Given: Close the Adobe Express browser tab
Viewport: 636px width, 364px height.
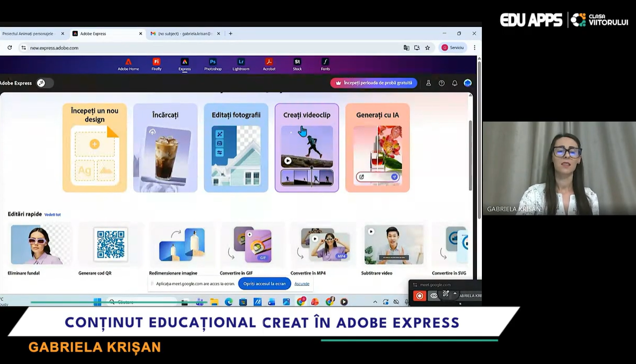Looking at the screenshot, I should [141, 34].
